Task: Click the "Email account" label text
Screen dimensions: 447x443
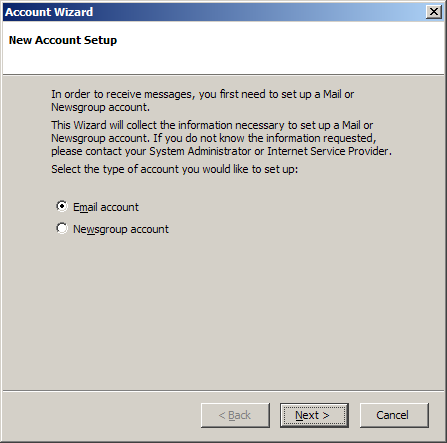Action: pos(106,207)
